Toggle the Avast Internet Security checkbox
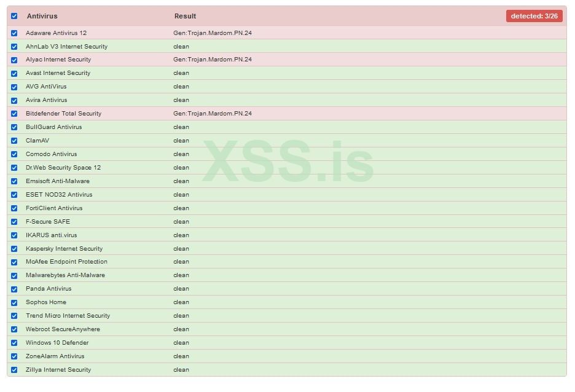 click(x=14, y=74)
